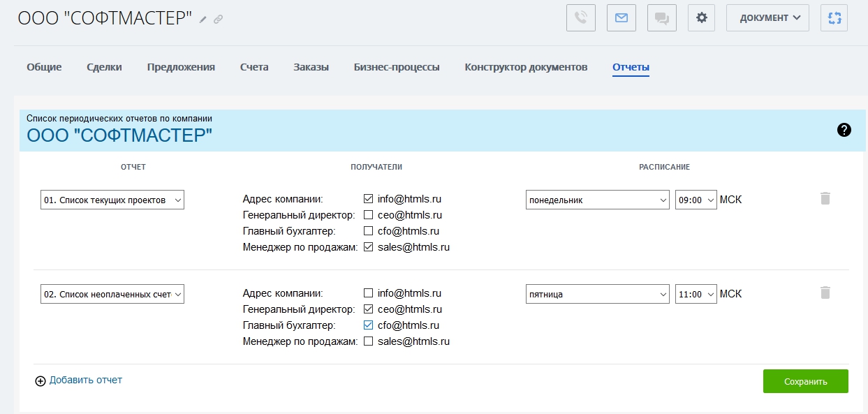Enable ceo@htmls.ru for the first report
Screen dimensions: 868x414
(x=368, y=215)
